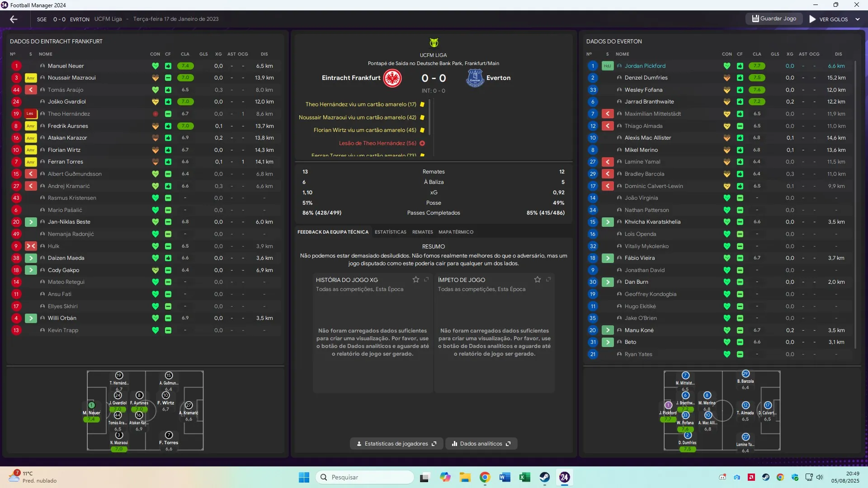Favorite the Ímpeto de Jogo panel

[538, 280]
